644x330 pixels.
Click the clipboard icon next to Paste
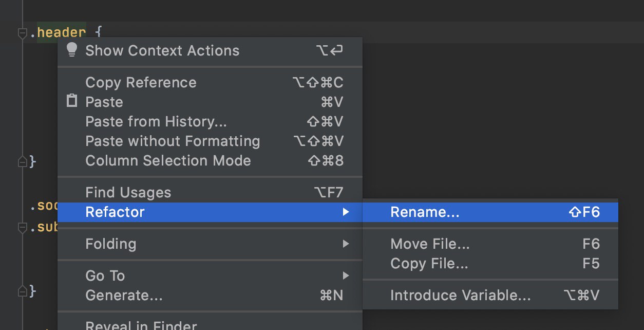(72, 101)
